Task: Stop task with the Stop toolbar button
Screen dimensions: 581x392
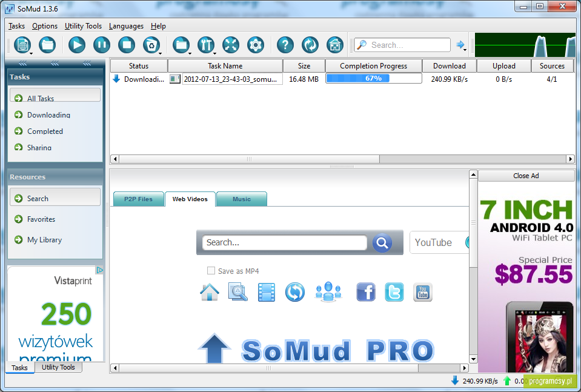Action: click(x=127, y=45)
